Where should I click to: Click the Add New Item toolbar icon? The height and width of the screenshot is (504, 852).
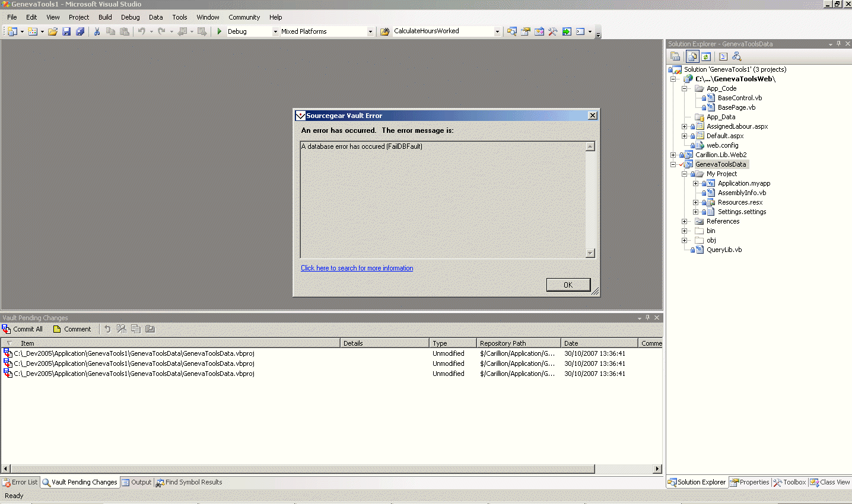(33, 31)
